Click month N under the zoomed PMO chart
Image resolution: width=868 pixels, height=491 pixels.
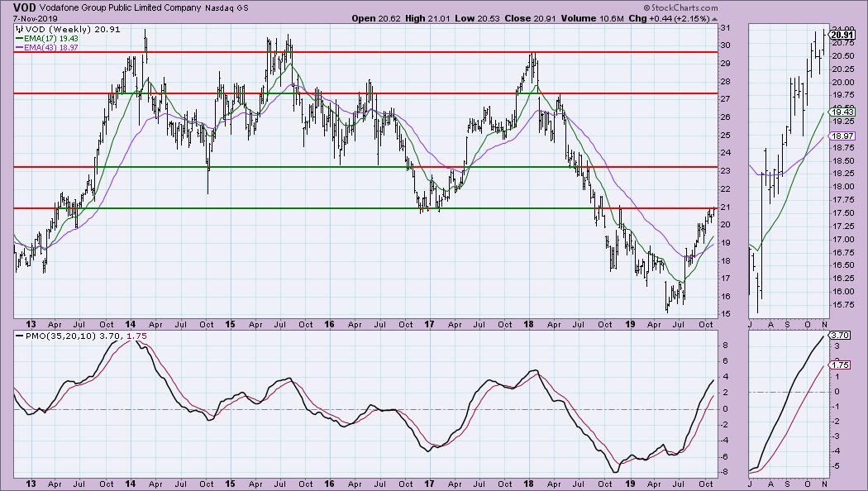coord(824,484)
